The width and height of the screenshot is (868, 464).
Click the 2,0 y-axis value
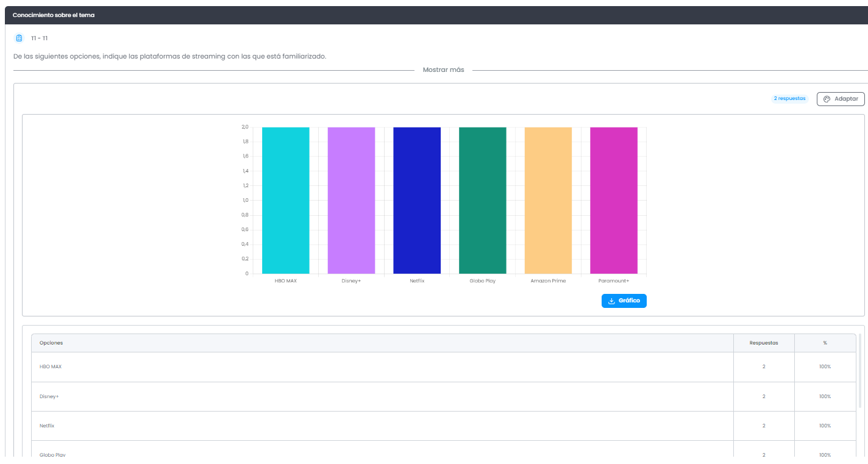[x=245, y=127]
